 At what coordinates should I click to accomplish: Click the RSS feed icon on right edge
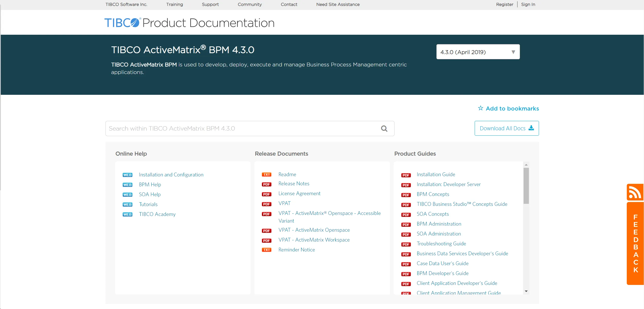tap(635, 192)
